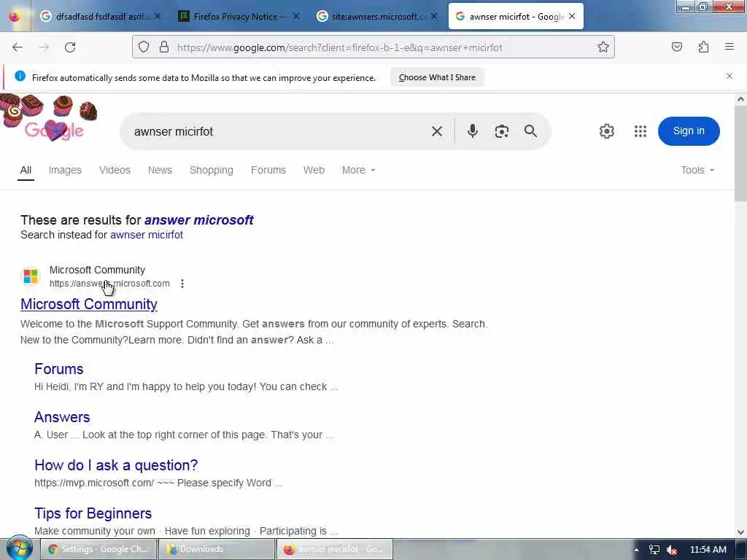Viewport: 747px width, 560px height.
Task: Start a voice search with microphone
Action: [x=472, y=131]
